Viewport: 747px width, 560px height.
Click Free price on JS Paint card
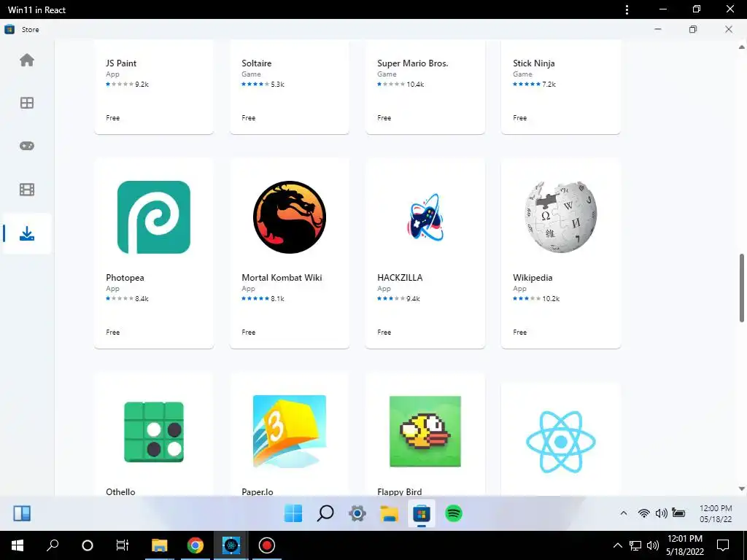point(113,117)
